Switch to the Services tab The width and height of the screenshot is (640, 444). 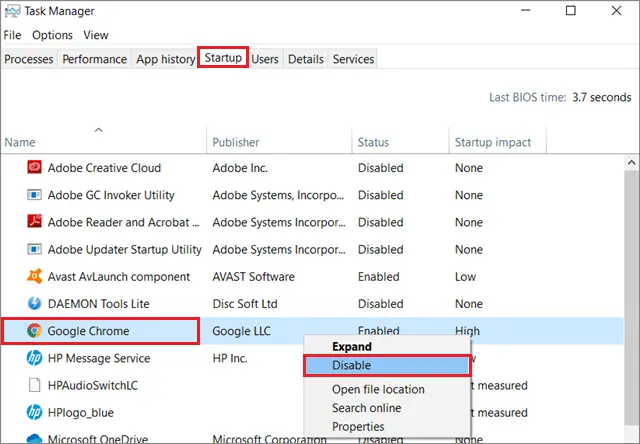[353, 59]
